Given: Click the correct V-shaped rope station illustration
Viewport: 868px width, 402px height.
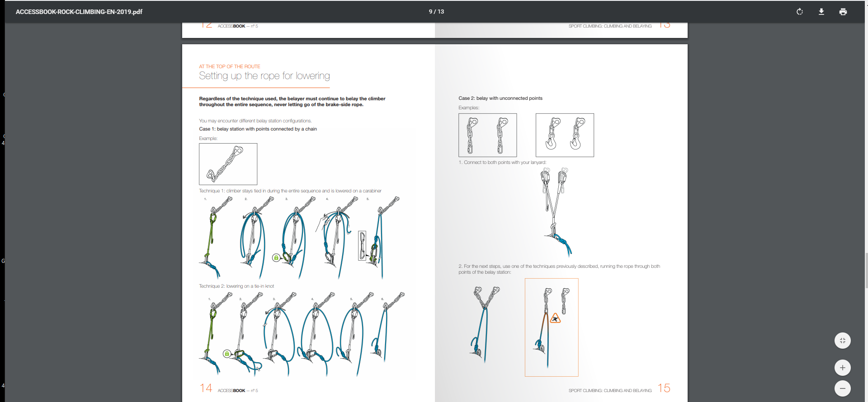Looking at the screenshot, I should (485, 324).
